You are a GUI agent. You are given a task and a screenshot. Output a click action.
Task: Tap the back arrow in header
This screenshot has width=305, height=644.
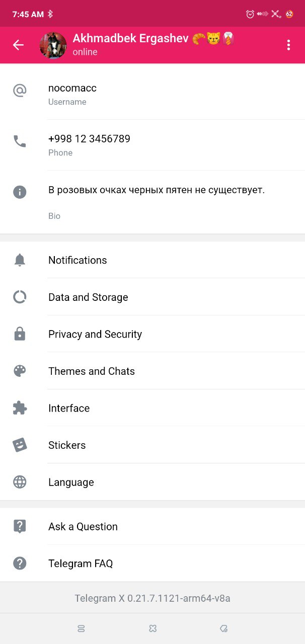(x=18, y=45)
